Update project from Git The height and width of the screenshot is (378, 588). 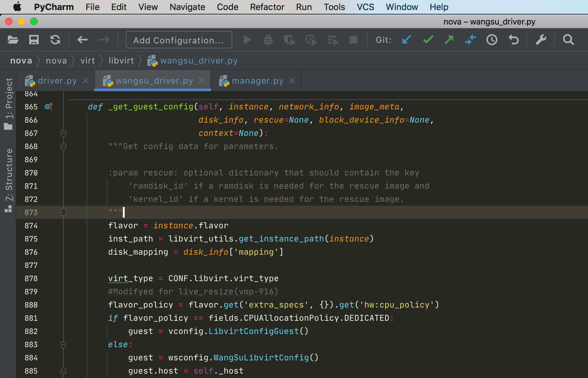click(406, 40)
